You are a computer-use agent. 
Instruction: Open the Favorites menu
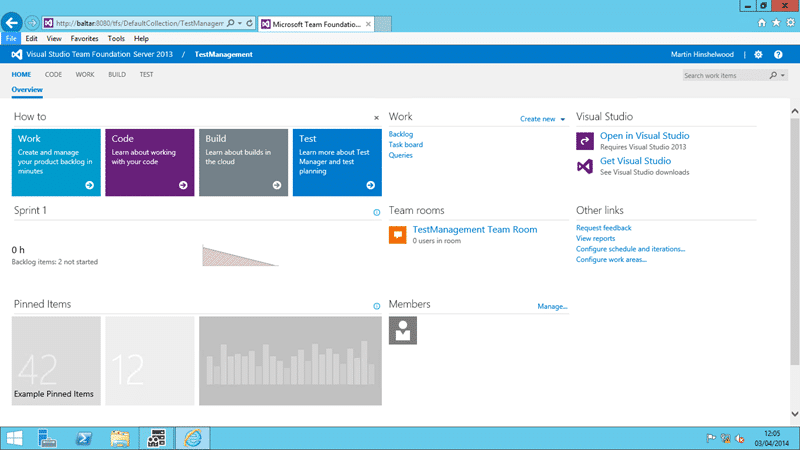84,38
